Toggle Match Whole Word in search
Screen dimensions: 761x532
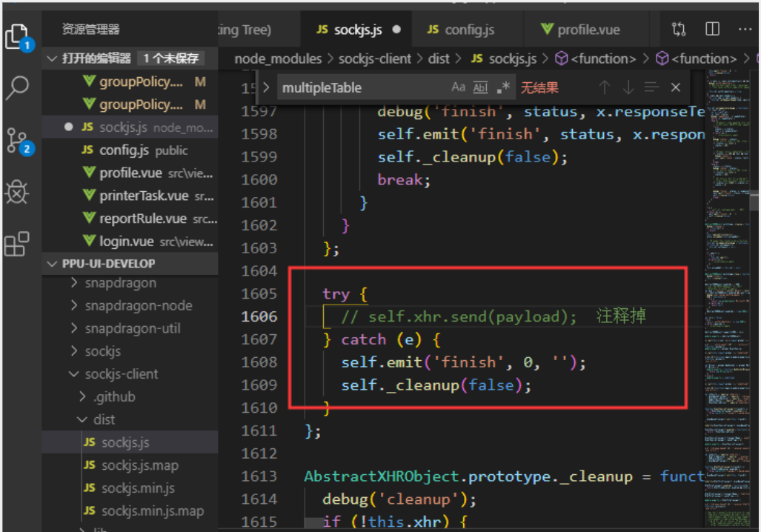[479, 87]
